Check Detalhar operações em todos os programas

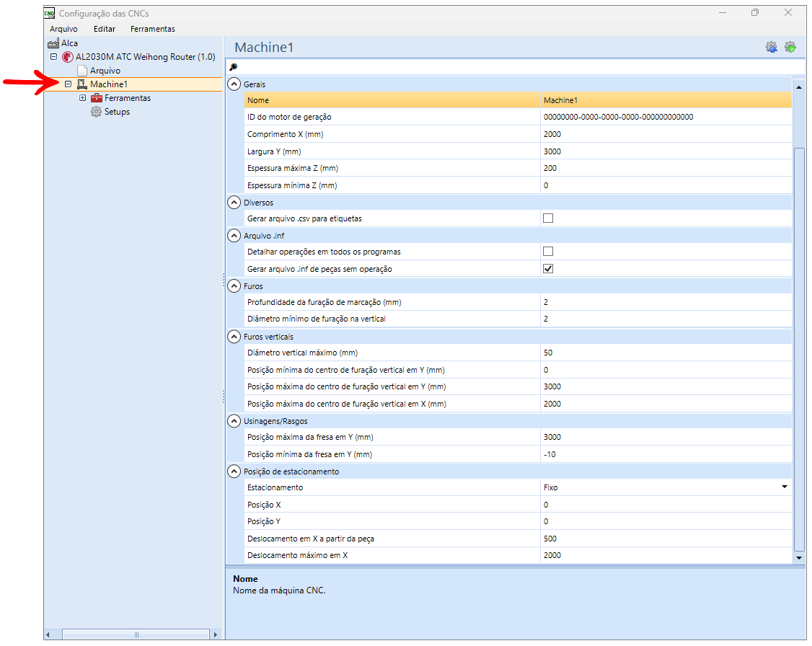click(548, 252)
